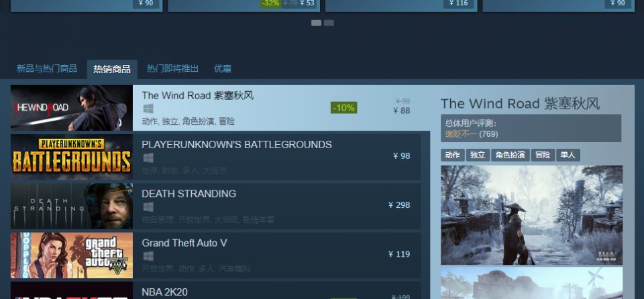This screenshot has width=644, height=299.
Task: Open the 热销商品 tab
Action: 112,69
